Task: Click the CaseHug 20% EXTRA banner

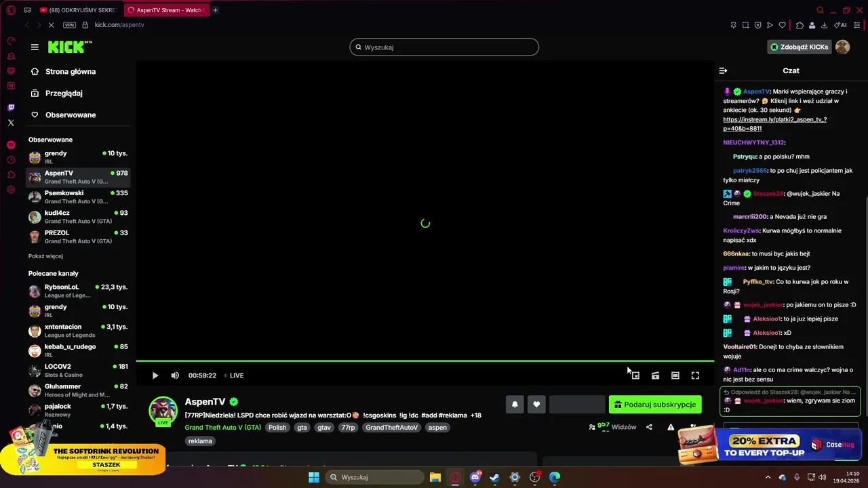Action: [x=770, y=445]
